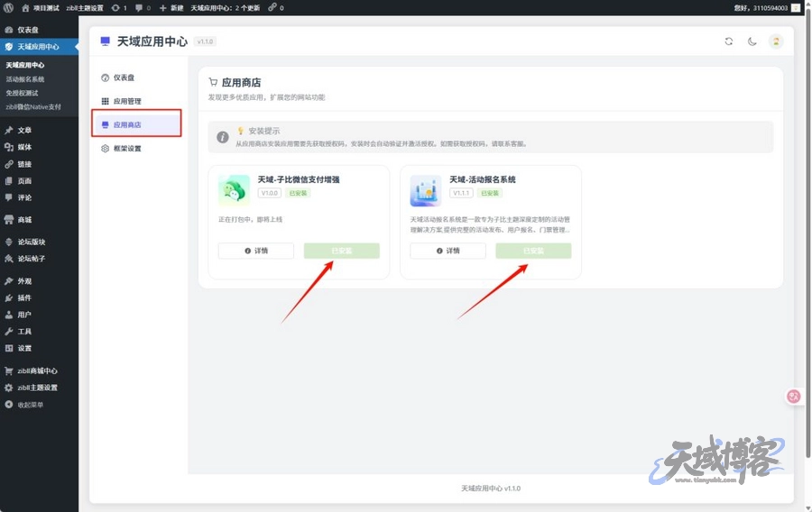Select 天域应用中心 in WordPress sidebar

(x=39, y=47)
